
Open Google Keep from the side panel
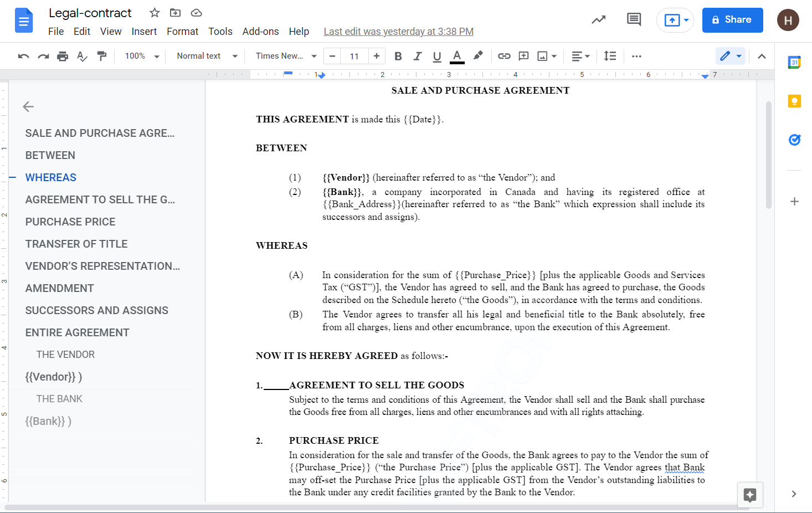794,101
